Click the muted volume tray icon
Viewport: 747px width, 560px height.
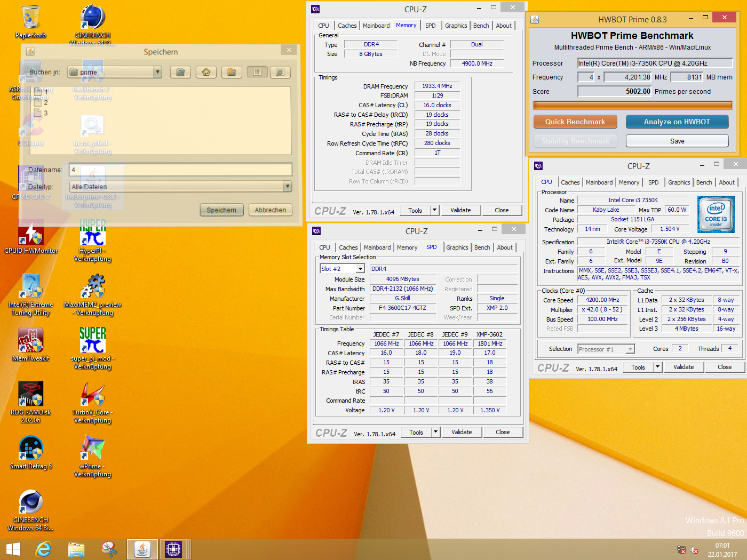point(694,550)
